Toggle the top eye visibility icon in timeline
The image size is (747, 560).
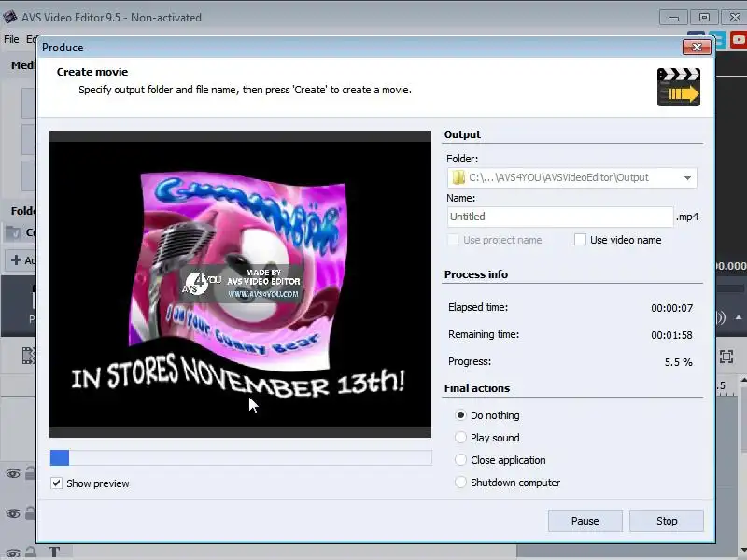point(13,474)
